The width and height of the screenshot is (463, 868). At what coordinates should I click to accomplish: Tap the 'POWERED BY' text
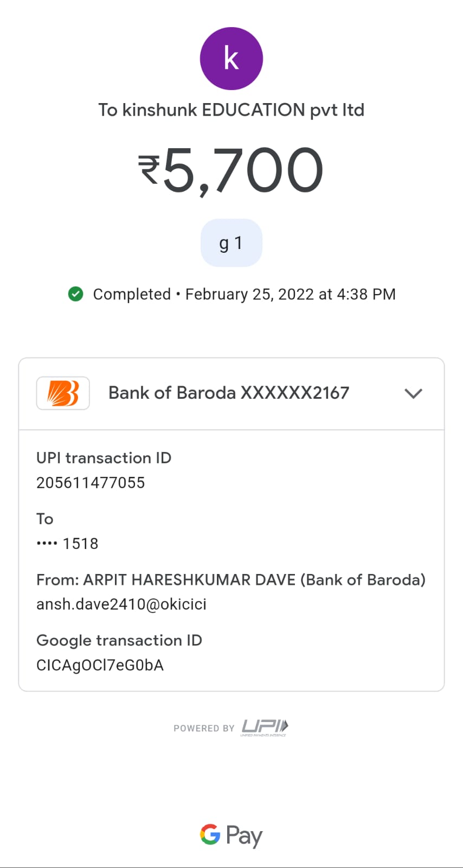click(x=204, y=728)
